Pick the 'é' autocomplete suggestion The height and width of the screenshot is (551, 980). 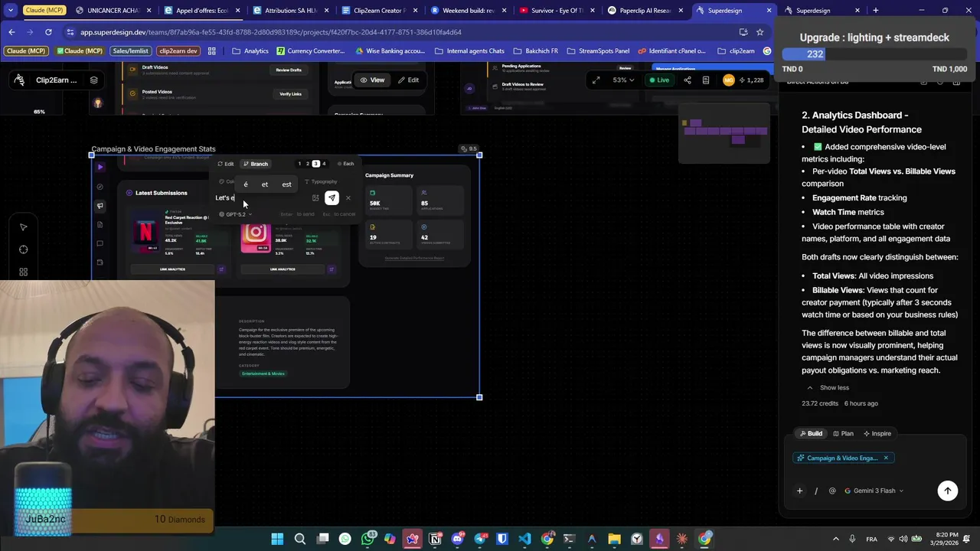pos(246,184)
